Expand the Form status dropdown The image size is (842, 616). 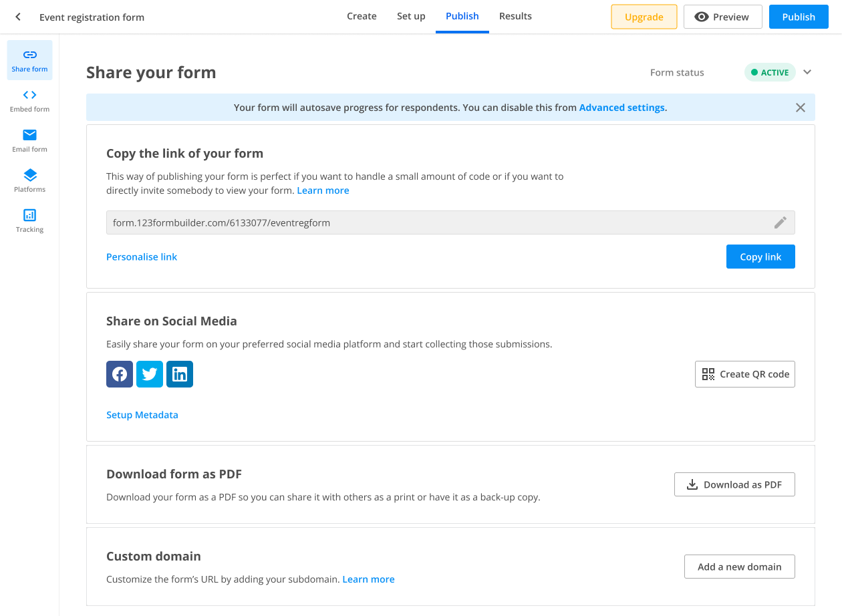807,72
